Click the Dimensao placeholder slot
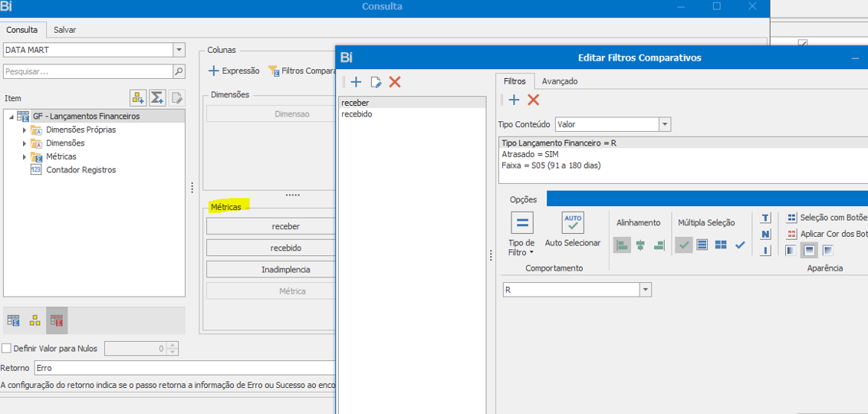868x414 pixels. 271,113
